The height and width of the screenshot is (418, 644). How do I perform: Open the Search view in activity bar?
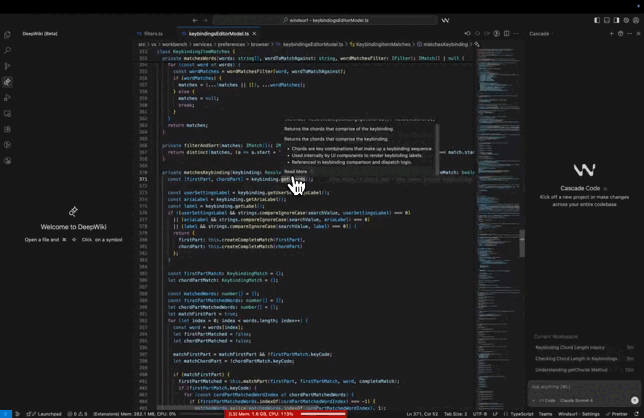point(7,51)
